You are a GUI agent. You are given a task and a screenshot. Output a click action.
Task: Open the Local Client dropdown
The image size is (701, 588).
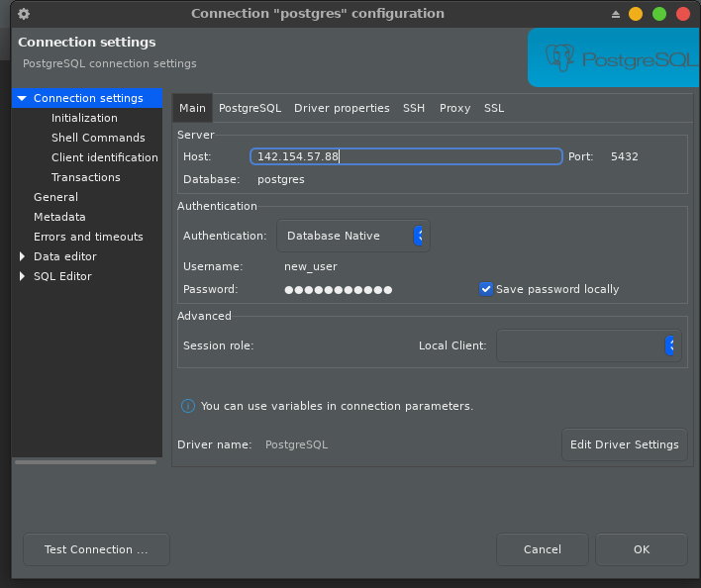[588, 345]
